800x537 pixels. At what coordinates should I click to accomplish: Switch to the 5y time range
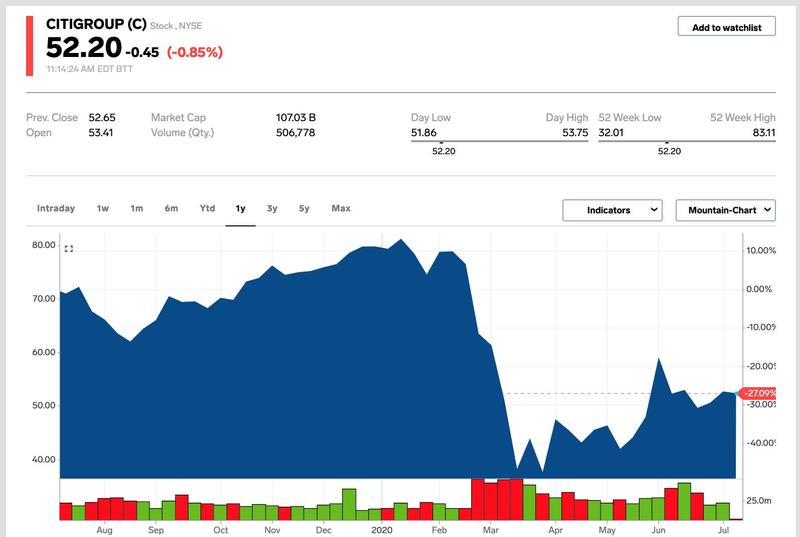[x=304, y=208]
